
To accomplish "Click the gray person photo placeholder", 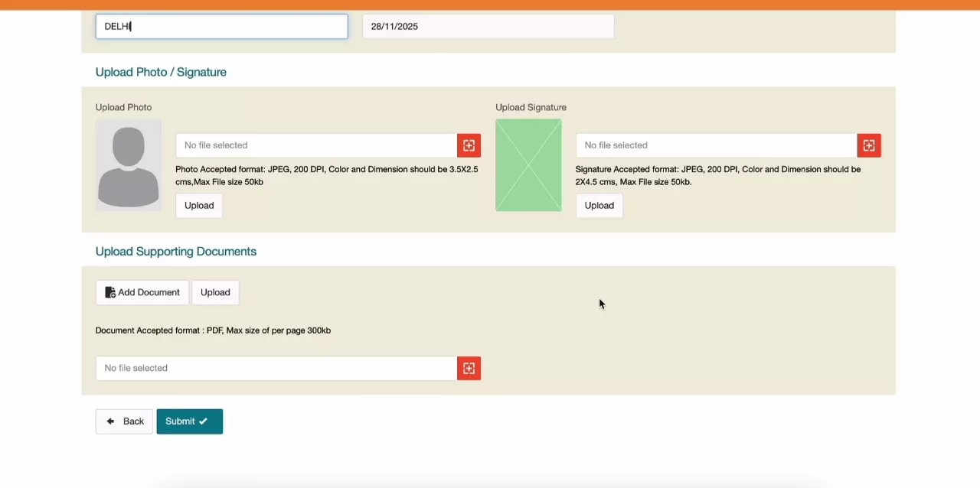I will (129, 165).
